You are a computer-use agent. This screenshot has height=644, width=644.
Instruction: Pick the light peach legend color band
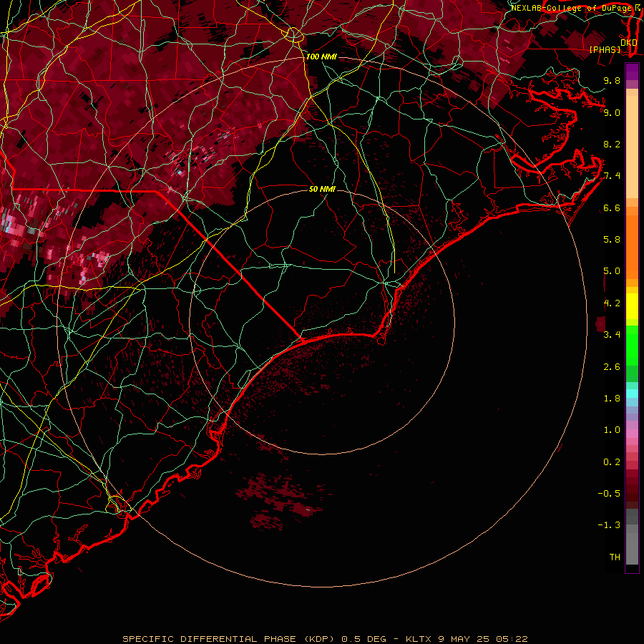point(632,148)
